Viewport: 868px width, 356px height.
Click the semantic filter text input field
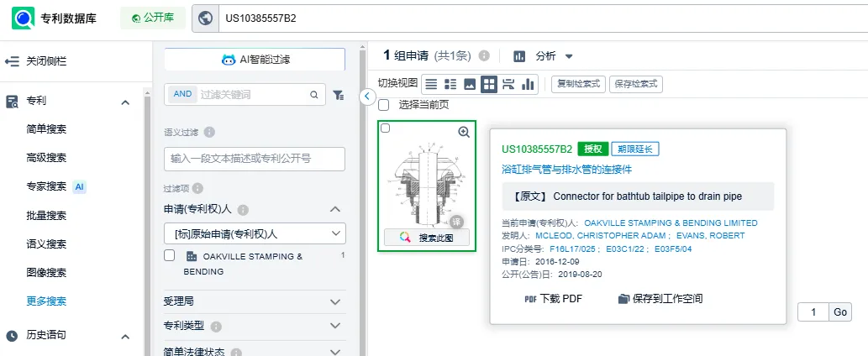coord(255,160)
